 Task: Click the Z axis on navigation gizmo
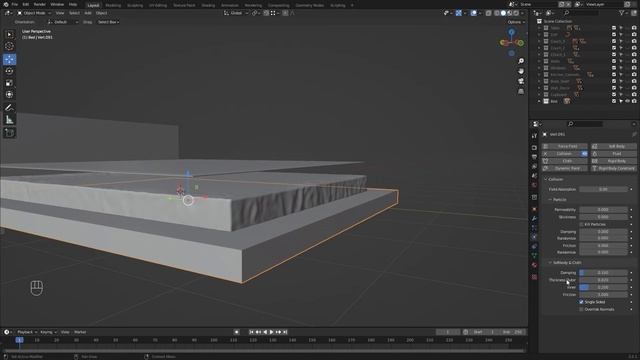point(511,32)
